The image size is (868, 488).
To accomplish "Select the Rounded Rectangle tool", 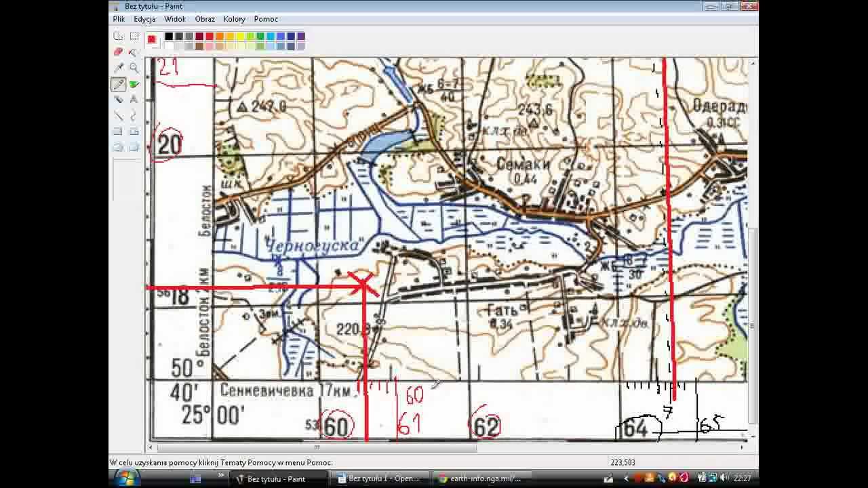I will [x=134, y=147].
